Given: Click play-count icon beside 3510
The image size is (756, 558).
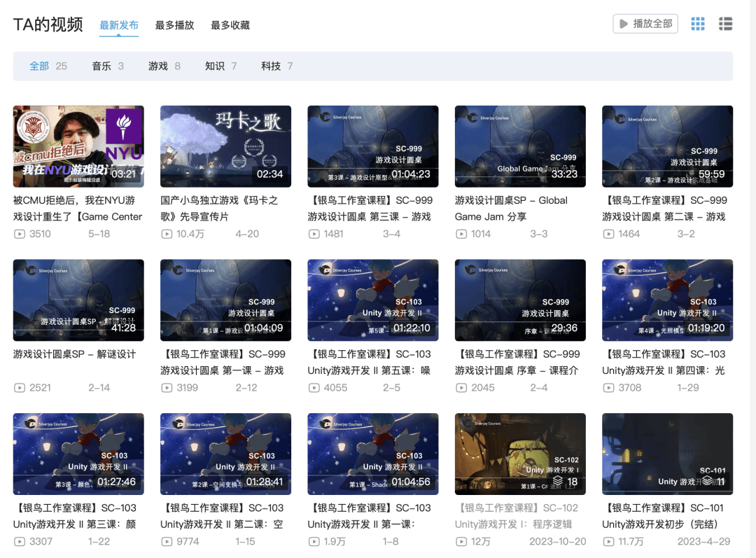Looking at the screenshot, I should (x=20, y=234).
